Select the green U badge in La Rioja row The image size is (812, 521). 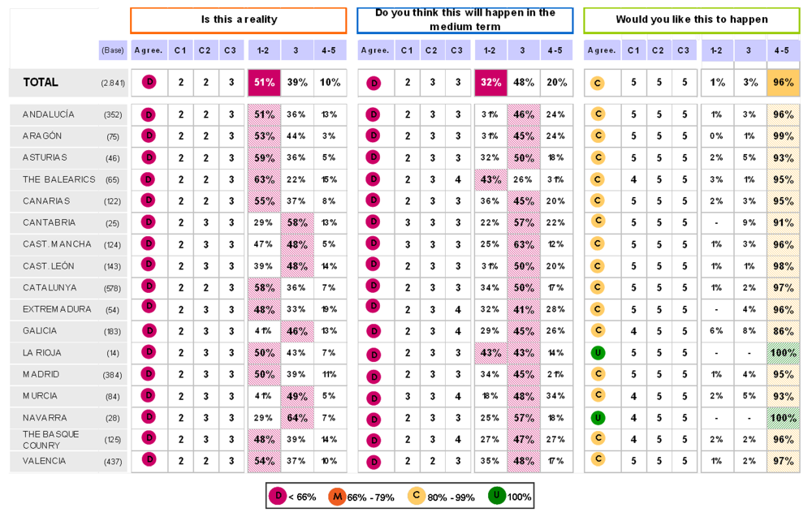[x=598, y=353]
